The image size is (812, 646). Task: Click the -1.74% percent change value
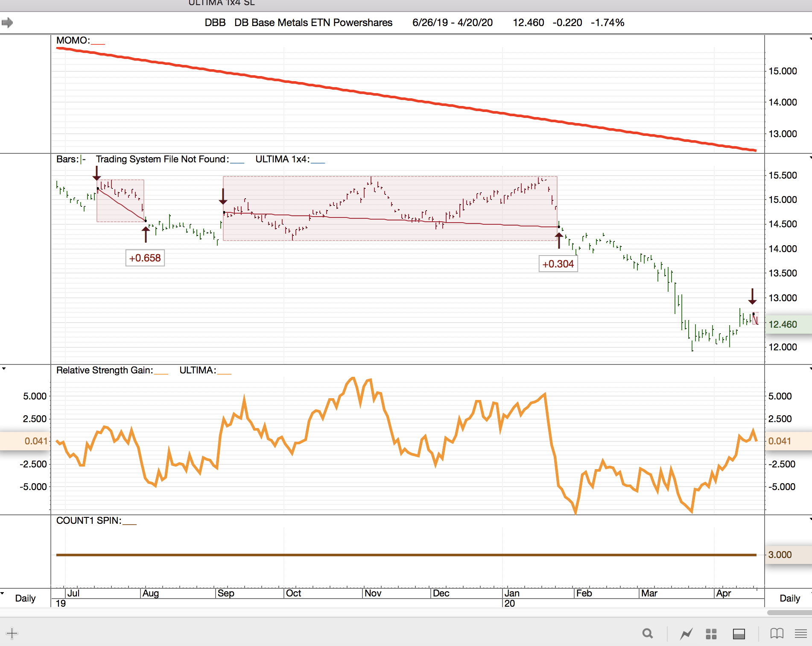tap(608, 23)
